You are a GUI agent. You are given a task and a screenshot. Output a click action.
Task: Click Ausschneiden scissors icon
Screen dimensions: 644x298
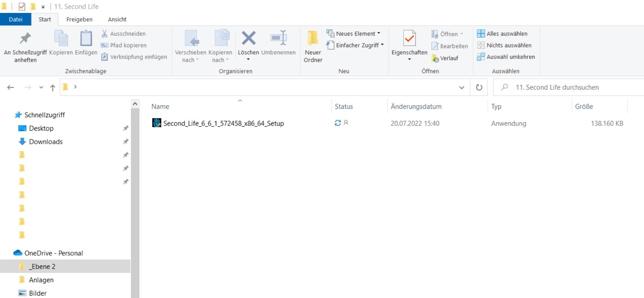coord(105,33)
